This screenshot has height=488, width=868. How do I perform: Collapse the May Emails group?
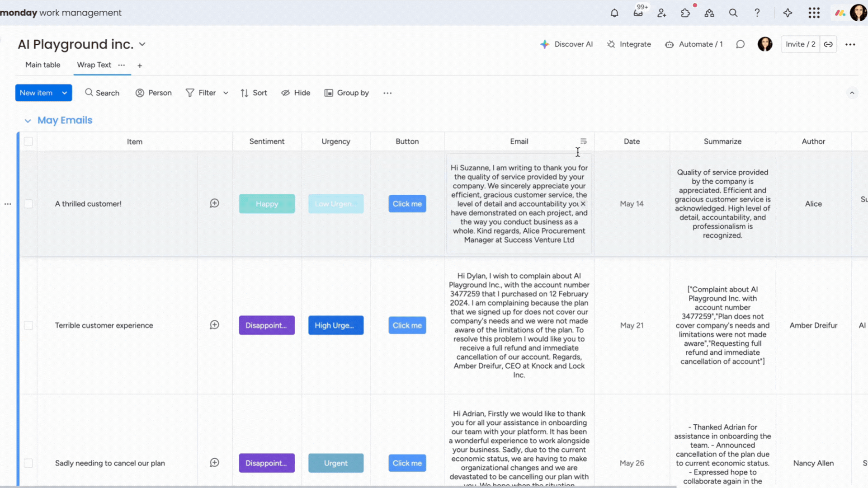(x=28, y=121)
